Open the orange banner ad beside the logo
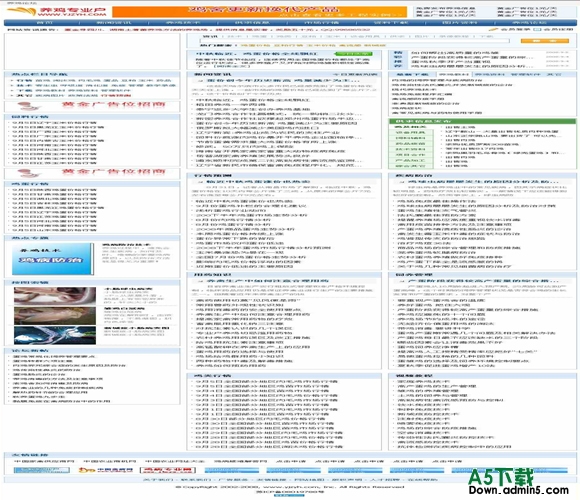Image resolution: width=580 pixels, height=500 pixels. click(260, 12)
